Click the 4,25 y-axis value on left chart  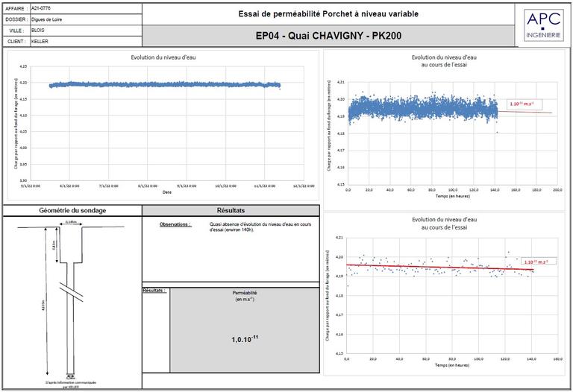[23, 66]
